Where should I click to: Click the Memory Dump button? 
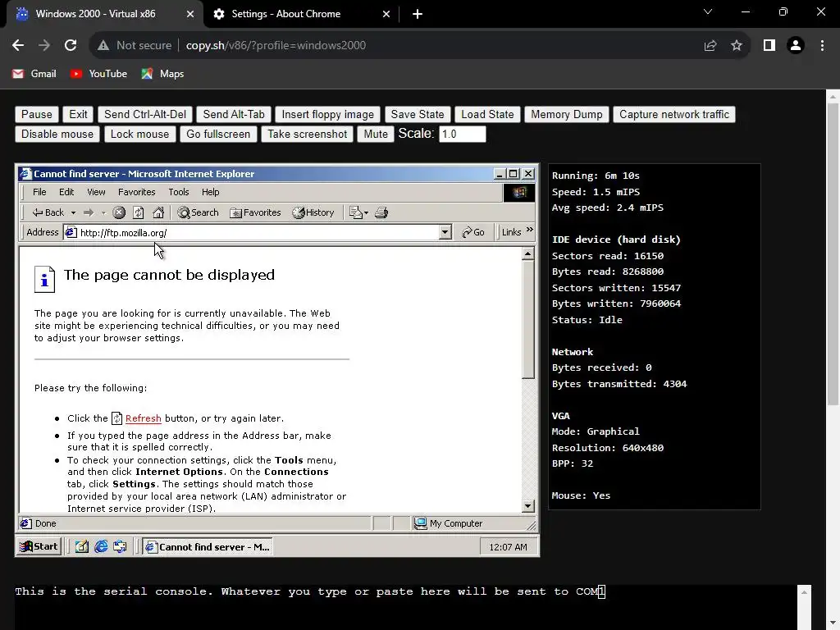tap(566, 115)
